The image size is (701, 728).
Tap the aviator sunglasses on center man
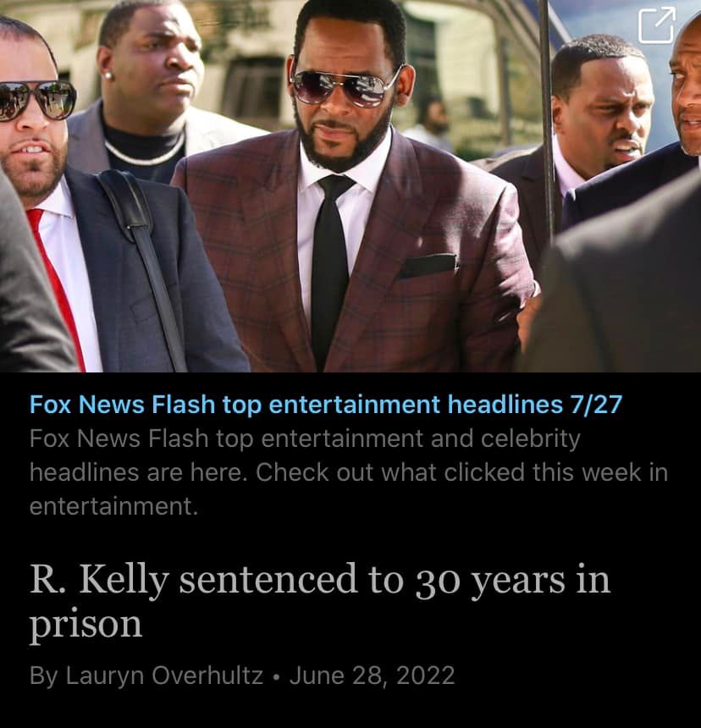[x=345, y=85]
